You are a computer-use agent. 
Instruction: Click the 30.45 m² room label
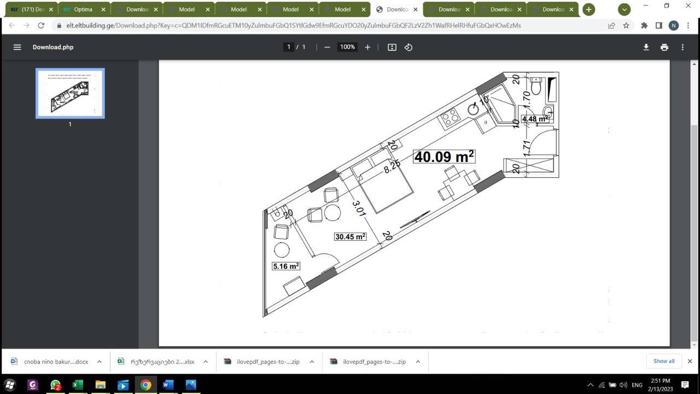[350, 236]
